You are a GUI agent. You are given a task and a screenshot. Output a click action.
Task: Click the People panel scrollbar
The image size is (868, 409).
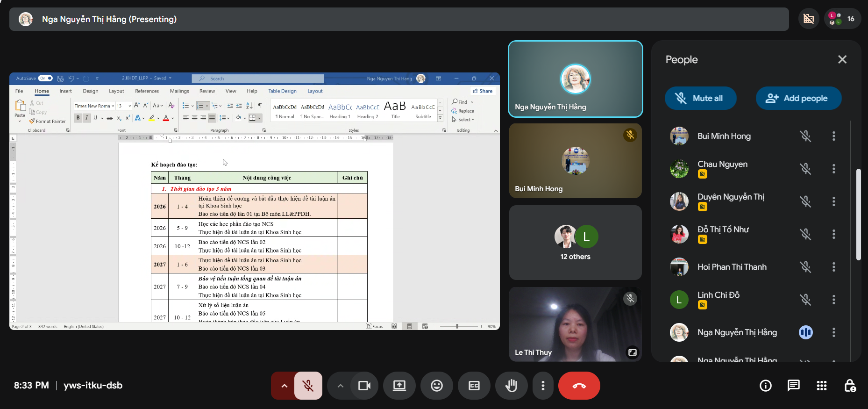(x=858, y=214)
